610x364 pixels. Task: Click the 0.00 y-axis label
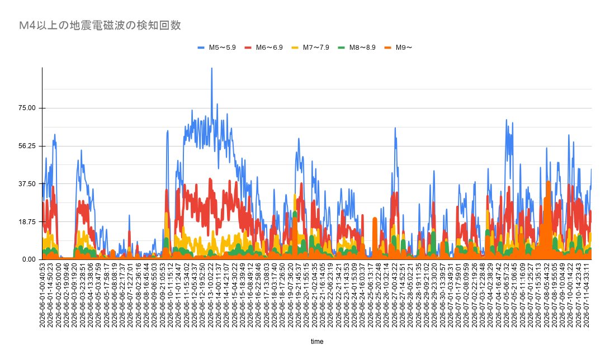29,259
